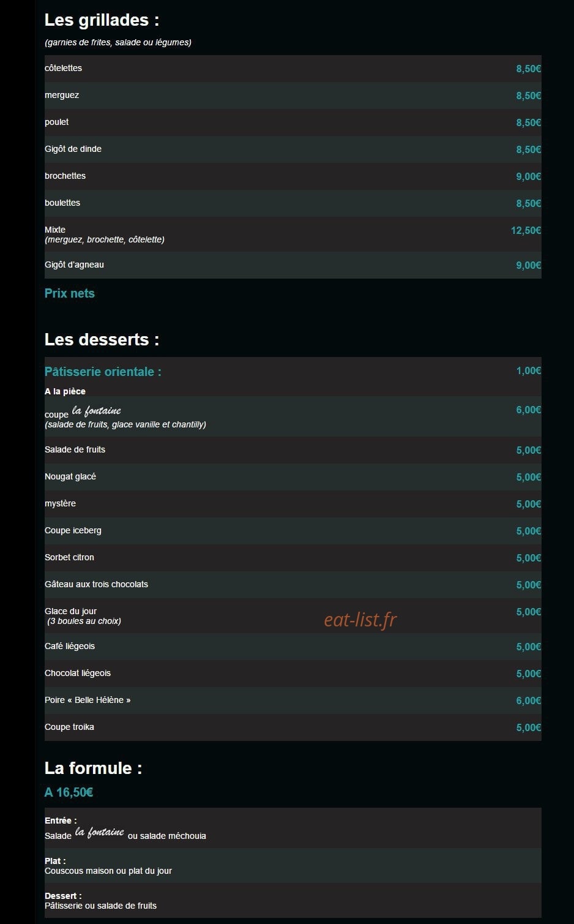Screen dimensions: 574x924
Task: Click the Couscous maison plat line
Action: [x=108, y=871]
